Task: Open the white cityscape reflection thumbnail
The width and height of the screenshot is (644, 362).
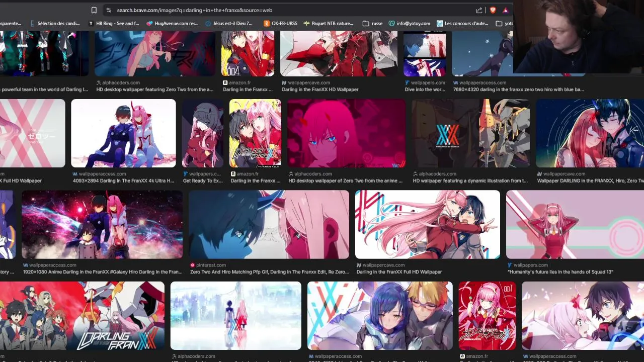Action: click(x=236, y=315)
